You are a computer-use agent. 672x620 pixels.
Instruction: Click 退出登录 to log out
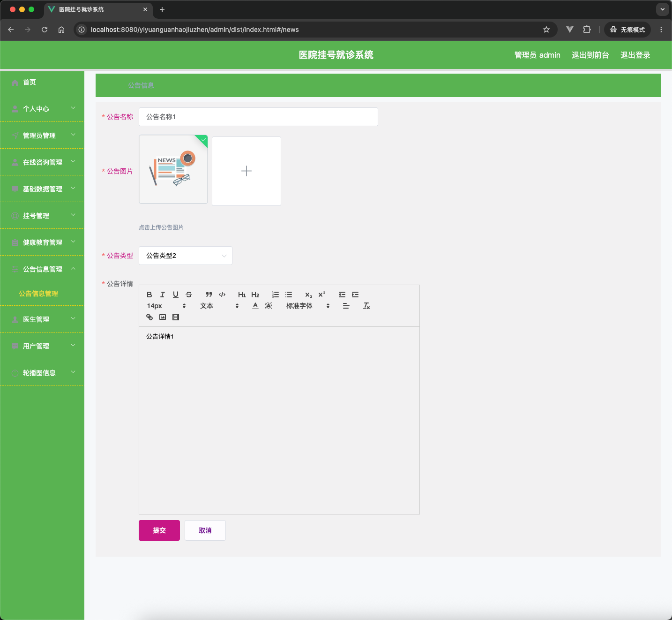(x=635, y=55)
